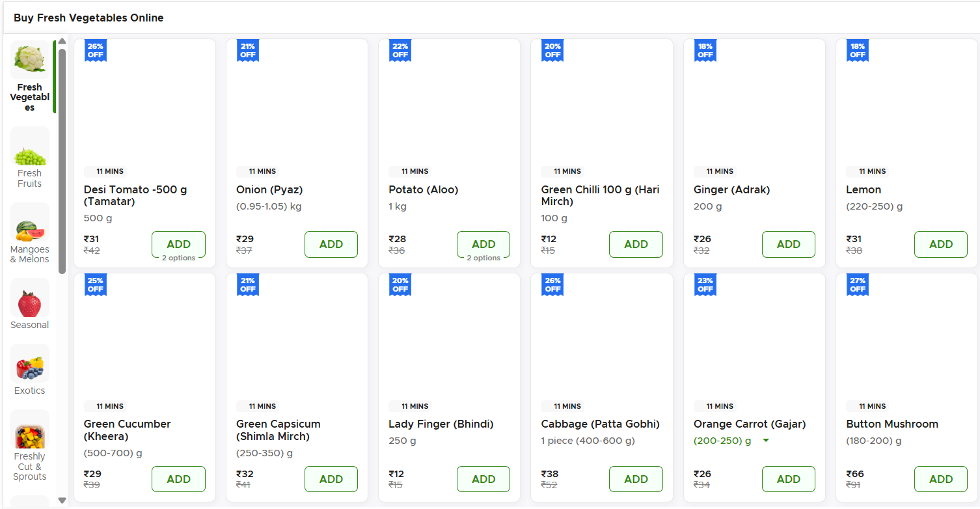Viewport: 980px width, 509px height.
Task: Choose the Seasonal strawberry category icon
Action: tap(30, 301)
